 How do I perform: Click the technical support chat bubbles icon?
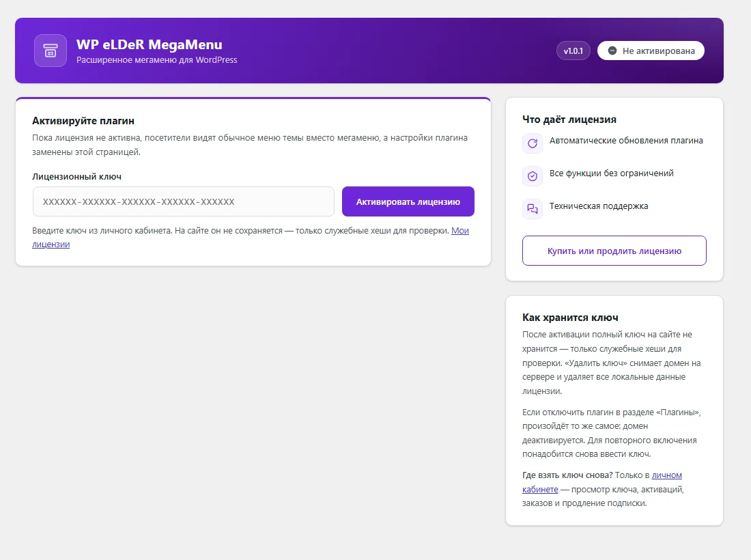click(533, 208)
